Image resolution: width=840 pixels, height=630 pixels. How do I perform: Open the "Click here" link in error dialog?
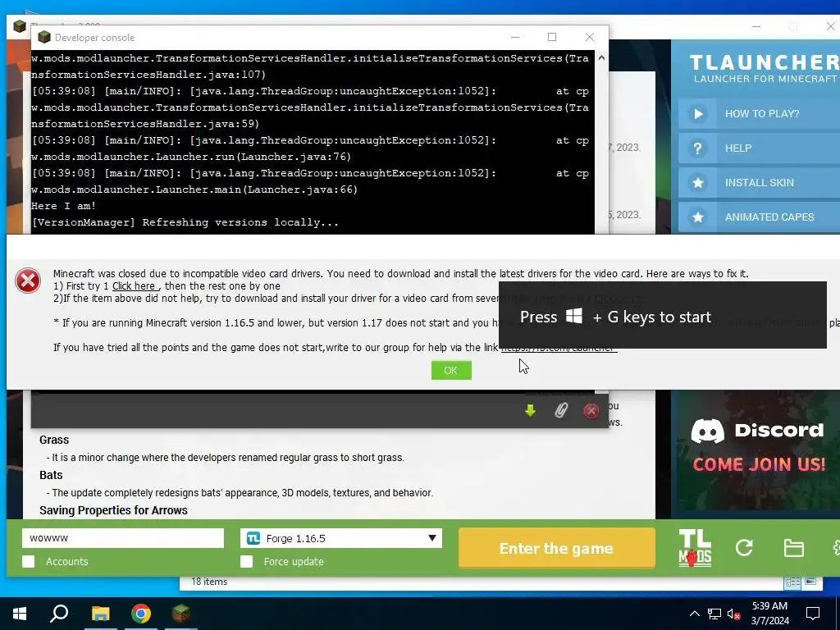[135, 286]
